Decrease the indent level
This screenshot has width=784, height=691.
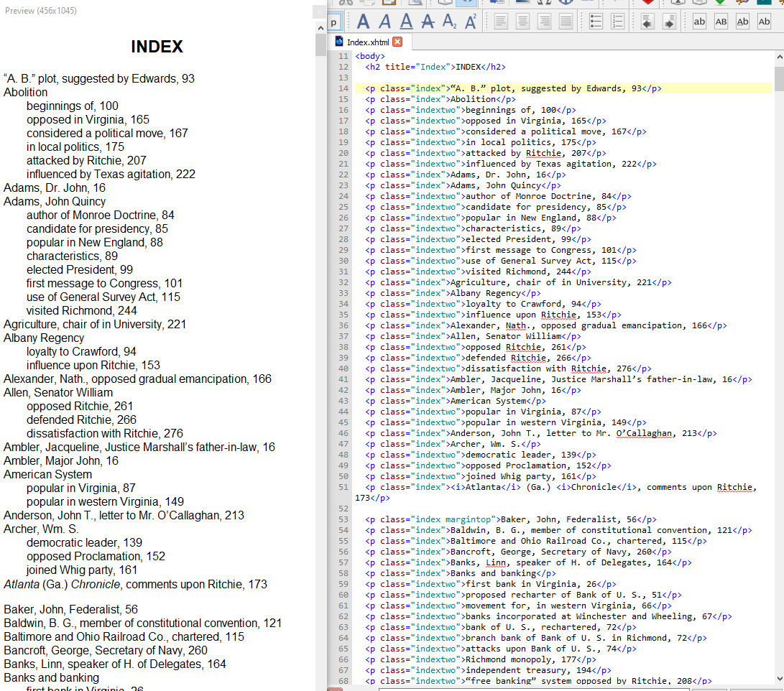point(647,22)
